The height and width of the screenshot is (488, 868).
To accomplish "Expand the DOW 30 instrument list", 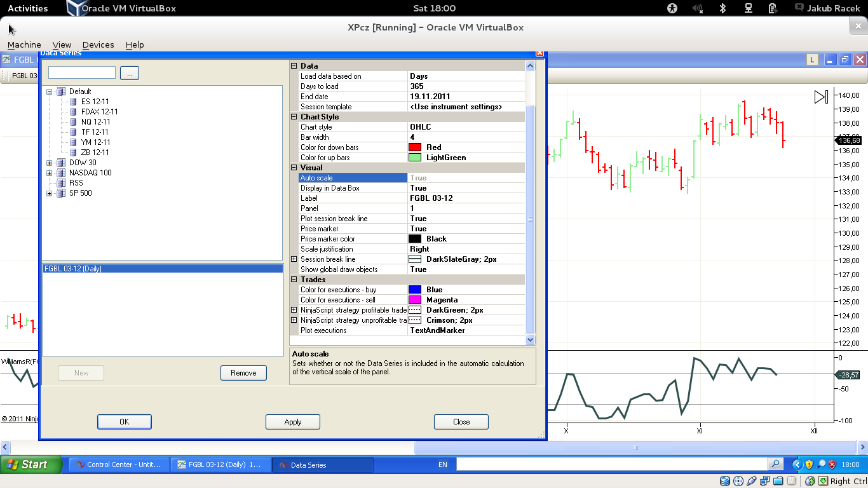I will tap(50, 163).
